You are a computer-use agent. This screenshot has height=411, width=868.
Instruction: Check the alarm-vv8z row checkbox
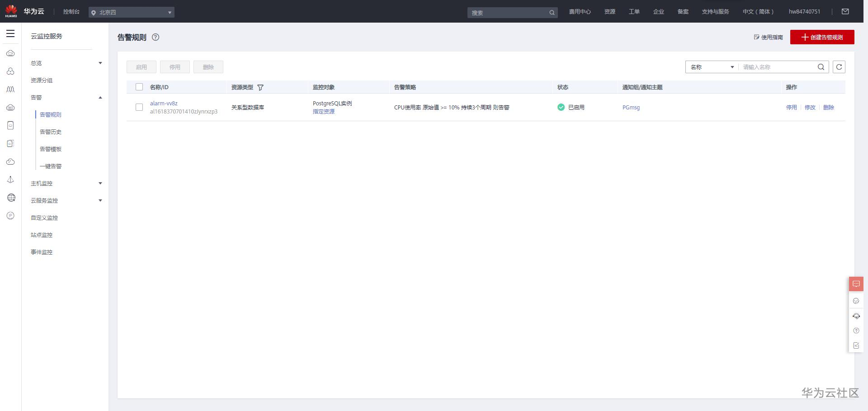coord(139,107)
